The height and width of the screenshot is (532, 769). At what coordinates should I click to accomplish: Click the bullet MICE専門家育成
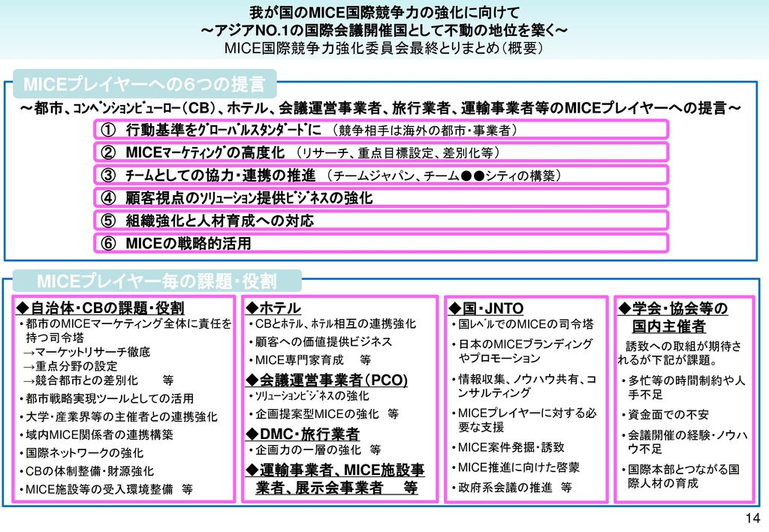pyautogui.click(x=310, y=360)
